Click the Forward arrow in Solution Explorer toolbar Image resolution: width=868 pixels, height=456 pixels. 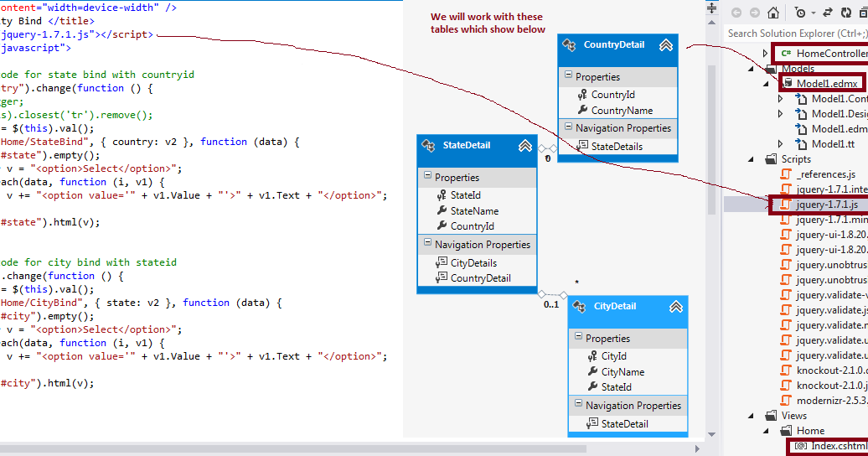click(755, 13)
